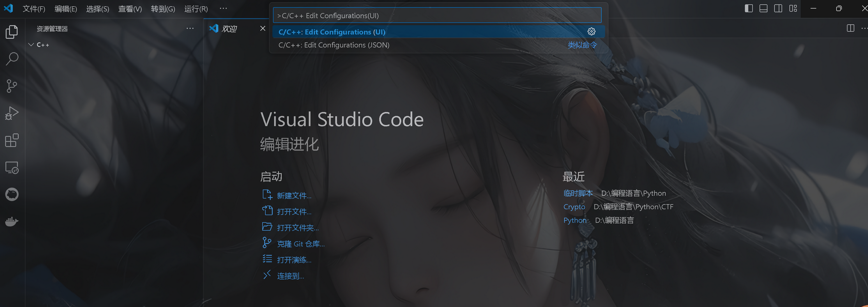The width and height of the screenshot is (868, 307).
Task: Click gear icon beside Edit Configurations (UI)
Action: (x=591, y=32)
